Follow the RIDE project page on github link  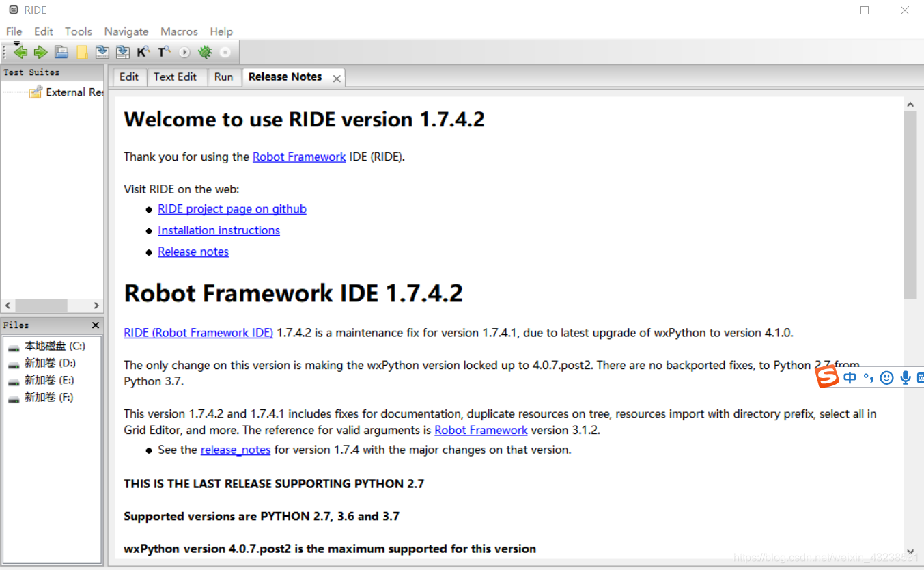(x=232, y=208)
